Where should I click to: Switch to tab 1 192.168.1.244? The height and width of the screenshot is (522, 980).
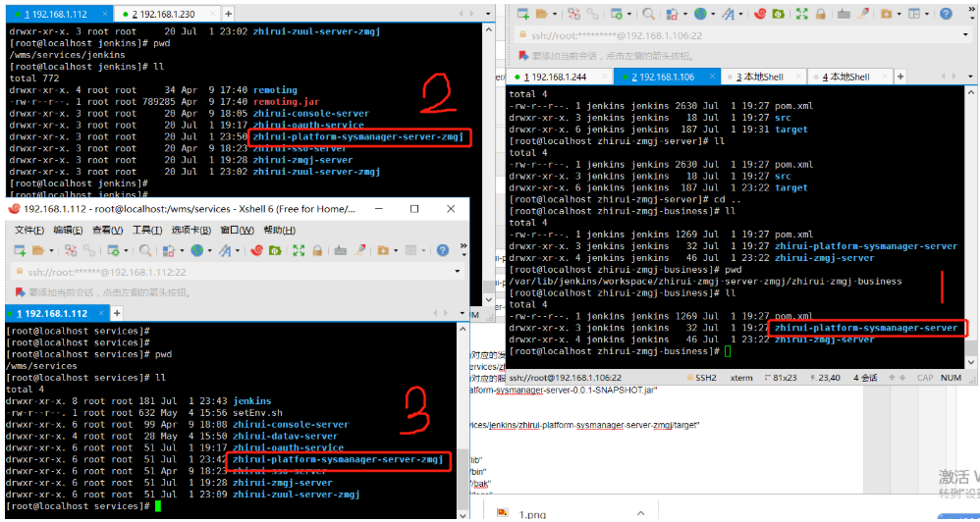(559, 77)
